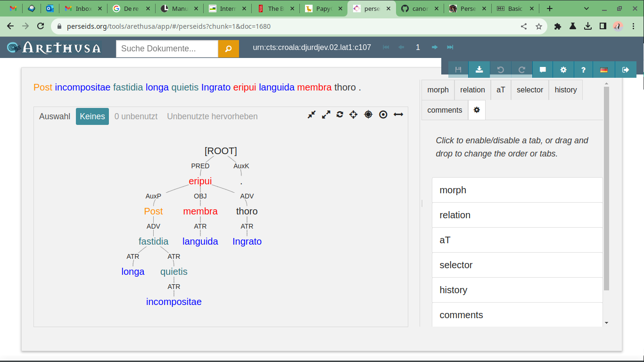The image size is (644, 362).
Task: Click the Arethusa logo
Action: pos(54,48)
